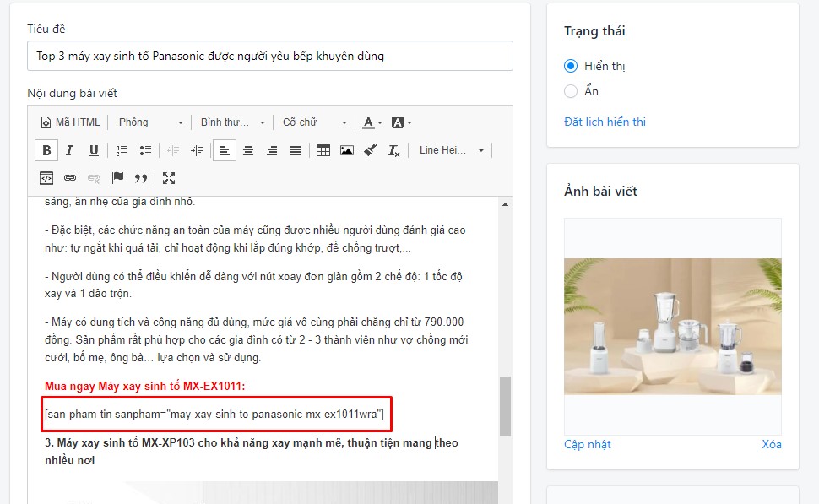Click the Tiêu đề title input field
819x504 pixels.
pyautogui.click(x=270, y=56)
